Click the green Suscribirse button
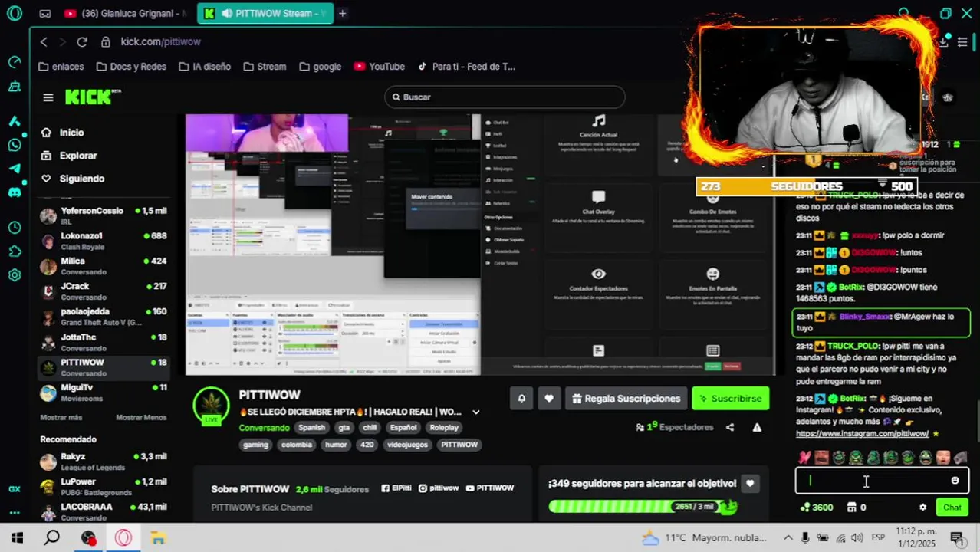The image size is (980, 552). point(730,399)
